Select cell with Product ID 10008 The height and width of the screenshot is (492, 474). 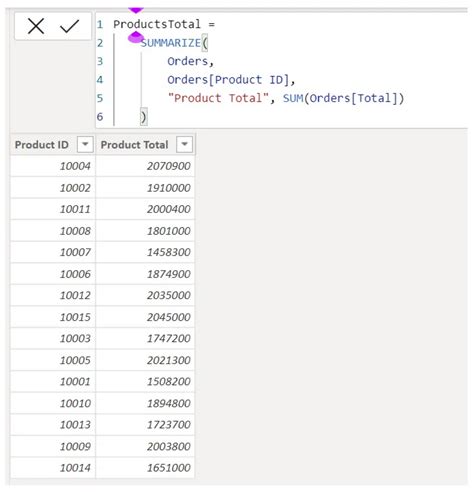point(53,231)
